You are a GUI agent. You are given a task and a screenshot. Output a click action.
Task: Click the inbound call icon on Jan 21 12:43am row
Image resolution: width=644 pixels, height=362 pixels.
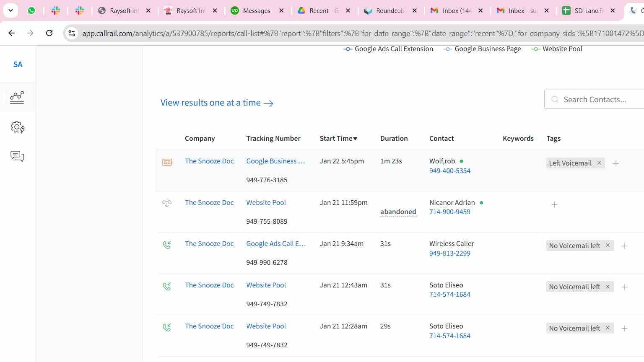[167, 286]
